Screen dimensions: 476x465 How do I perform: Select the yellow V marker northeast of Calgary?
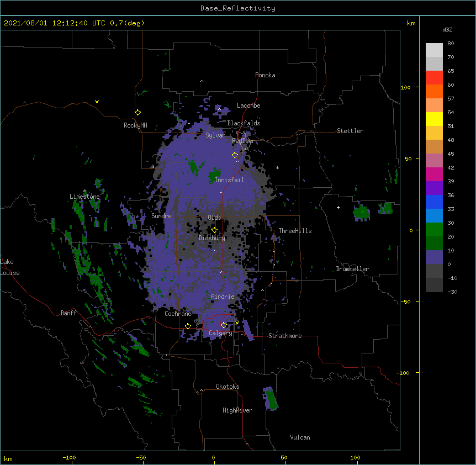coord(237,323)
